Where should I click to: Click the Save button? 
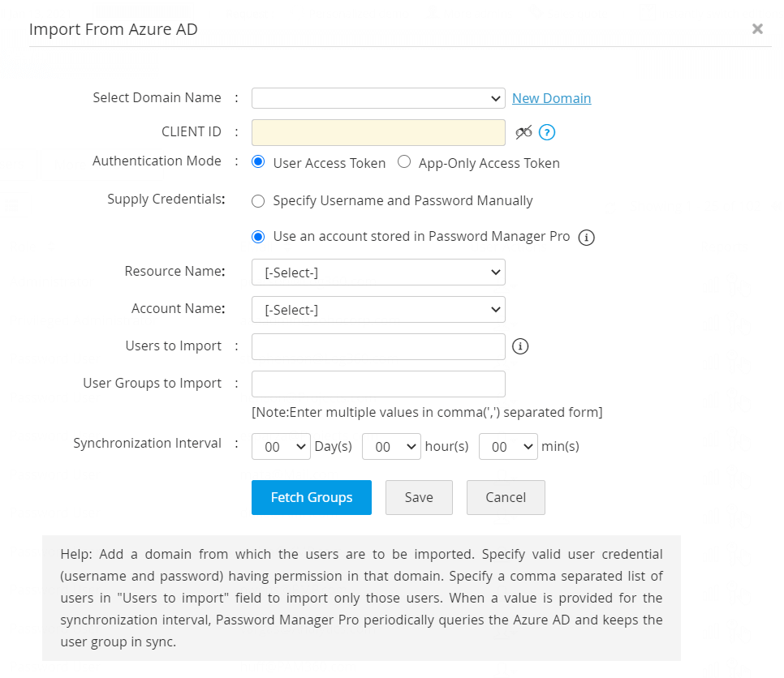tap(419, 497)
